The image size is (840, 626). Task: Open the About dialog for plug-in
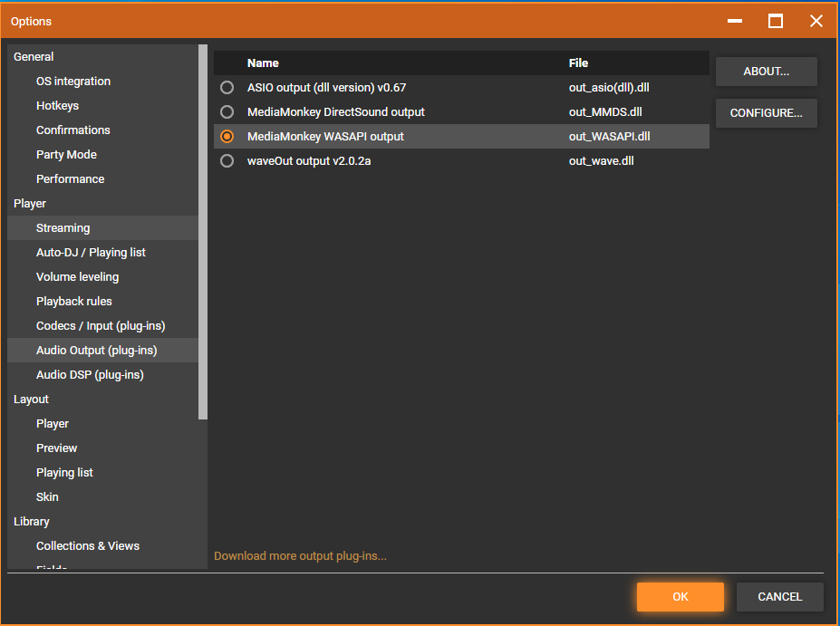click(766, 72)
